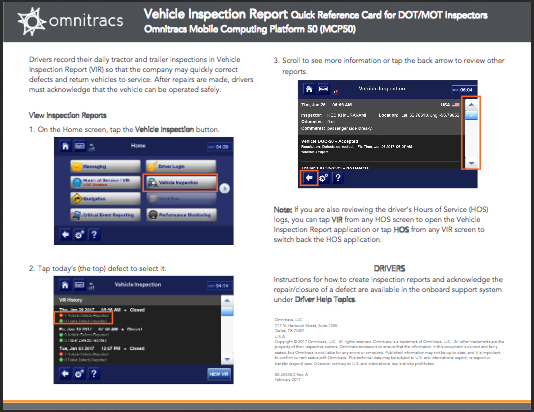Click the scroll down arrow in step 3 report

tap(471, 163)
